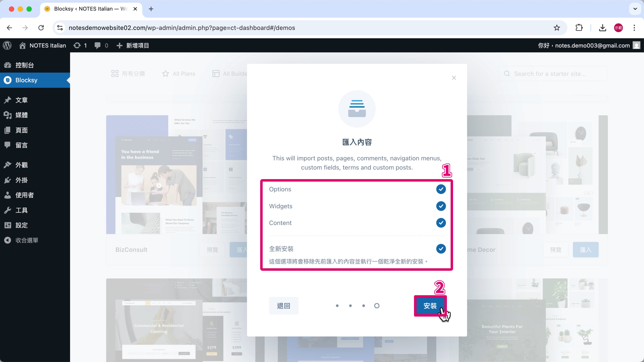Toggle the Widgets checkbox
This screenshot has width=644, height=362.
[441, 206]
